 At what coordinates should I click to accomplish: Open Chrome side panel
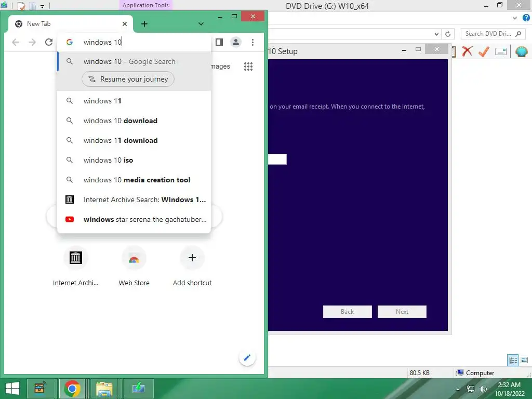click(219, 42)
